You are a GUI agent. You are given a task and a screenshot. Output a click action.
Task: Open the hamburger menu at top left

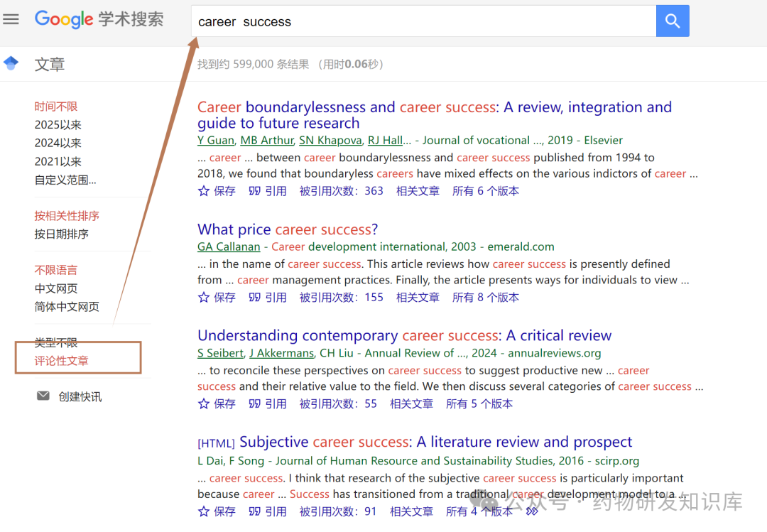[x=11, y=19]
